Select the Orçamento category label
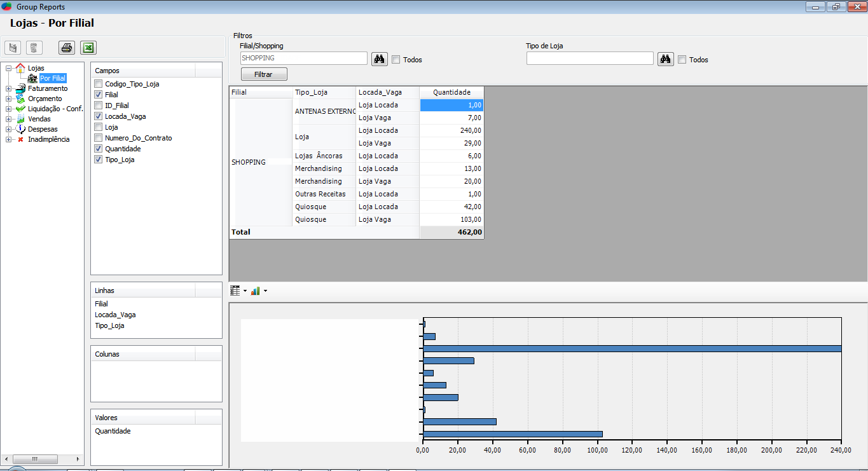Screen dimensions: 868x471 [x=45, y=99]
